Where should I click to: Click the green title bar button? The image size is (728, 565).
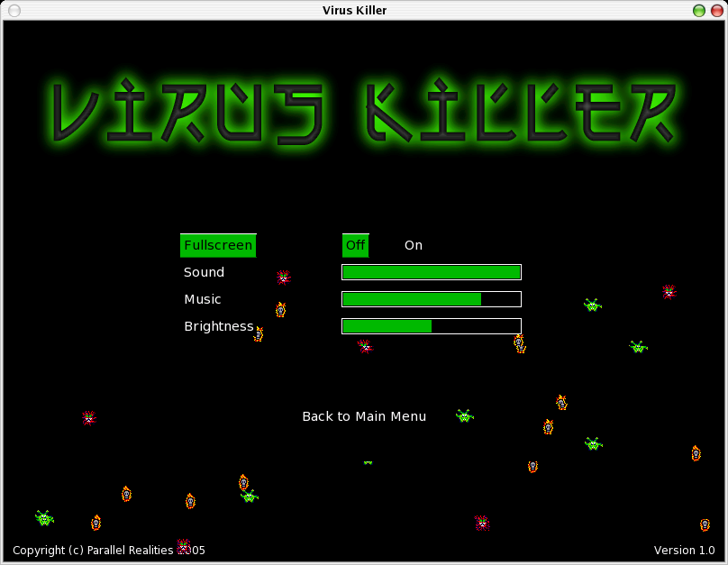point(698,10)
